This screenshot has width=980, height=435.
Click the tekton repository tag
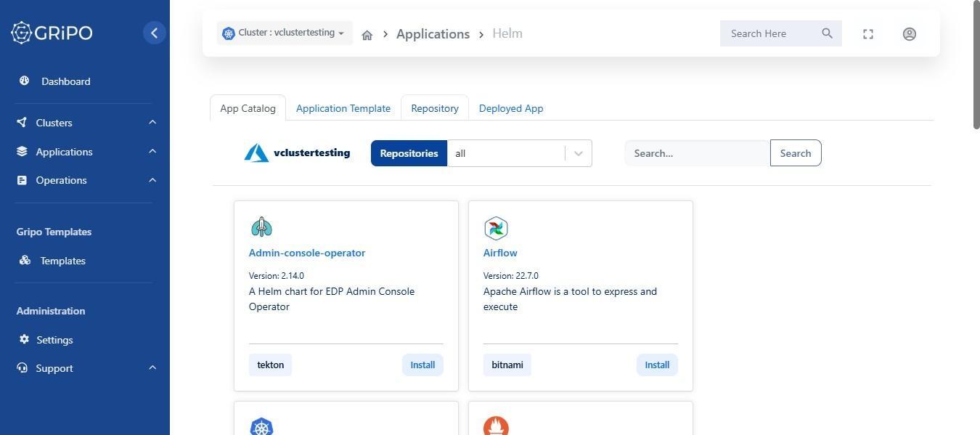[x=271, y=365]
